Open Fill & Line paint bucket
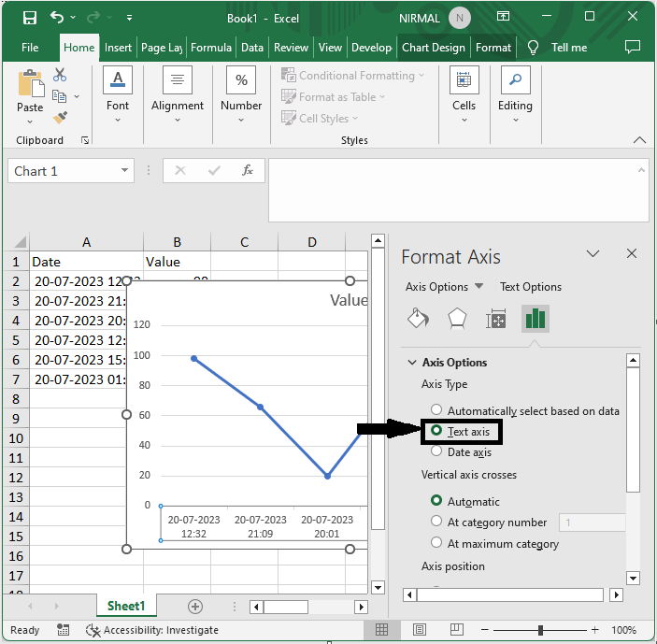This screenshot has height=644, width=657. (x=418, y=319)
